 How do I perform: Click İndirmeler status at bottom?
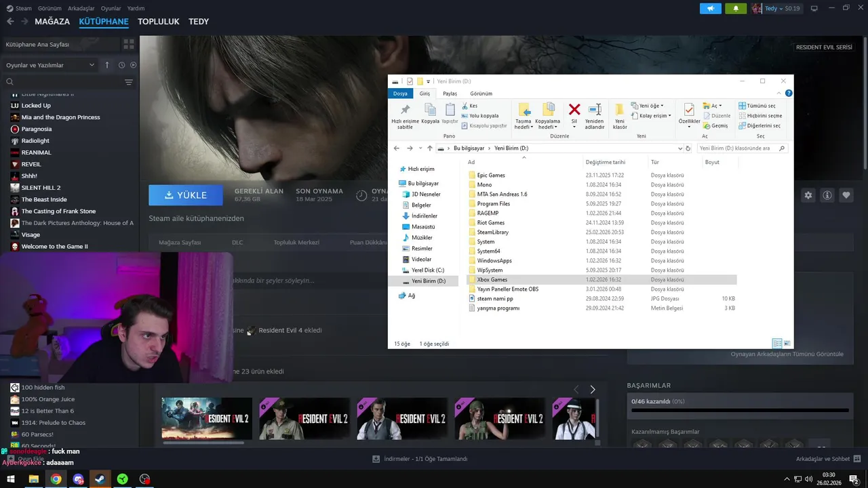pos(420,459)
